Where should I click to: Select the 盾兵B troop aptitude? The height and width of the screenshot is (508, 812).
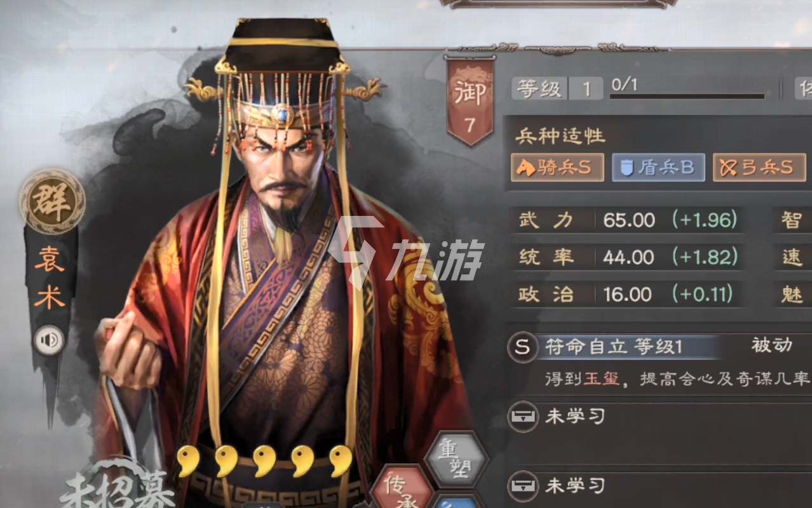pyautogui.click(x=658, y=168)
